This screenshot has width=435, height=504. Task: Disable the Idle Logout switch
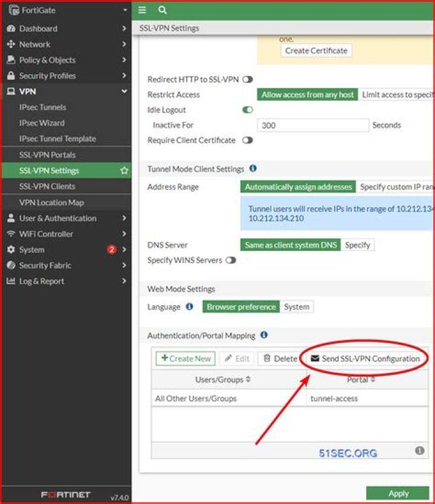[248, 110]
